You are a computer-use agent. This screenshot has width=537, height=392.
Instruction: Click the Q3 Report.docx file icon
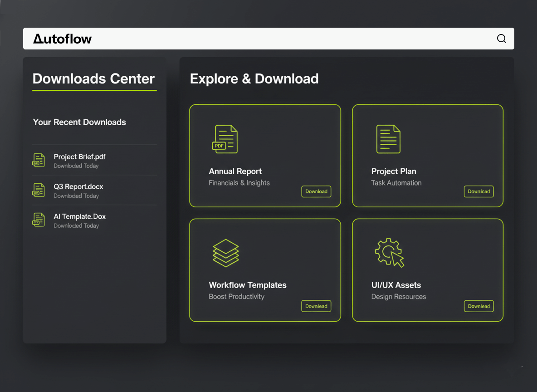(39, 190)
